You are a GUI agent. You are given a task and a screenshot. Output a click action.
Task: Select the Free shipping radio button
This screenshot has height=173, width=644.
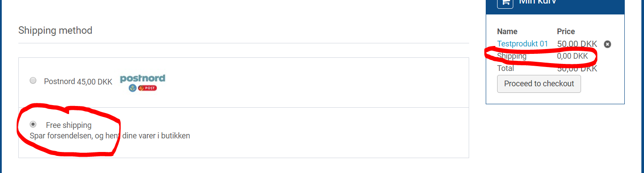(33, 124)
